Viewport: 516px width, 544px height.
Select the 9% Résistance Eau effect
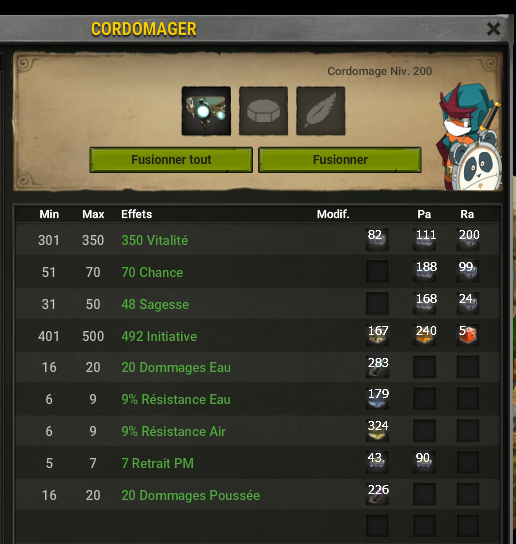[176, 399]
